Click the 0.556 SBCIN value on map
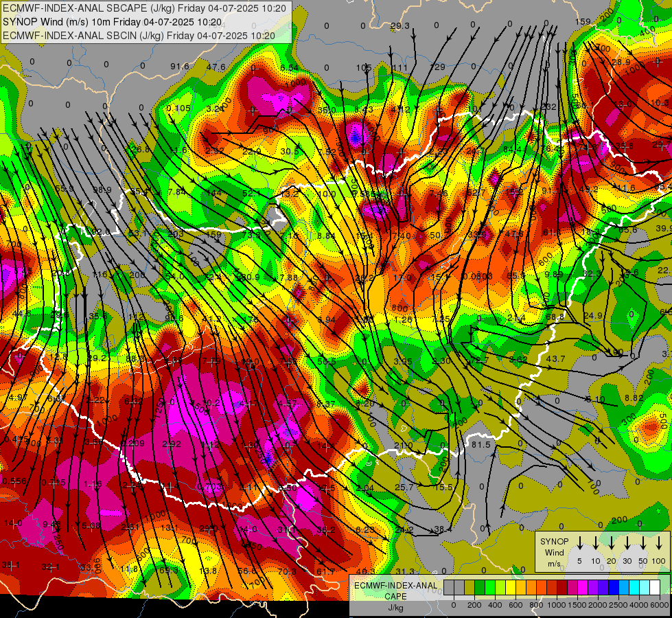 coord(14,481)
